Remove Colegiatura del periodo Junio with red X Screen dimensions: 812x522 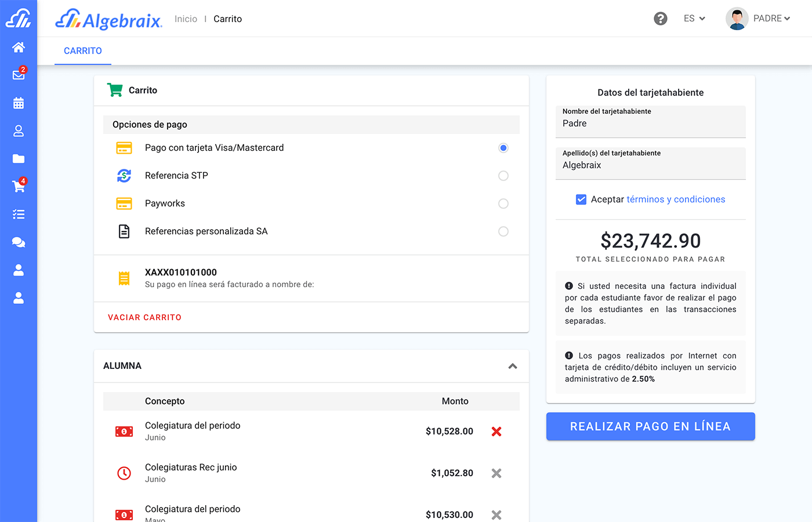click(x=496, y=432)
